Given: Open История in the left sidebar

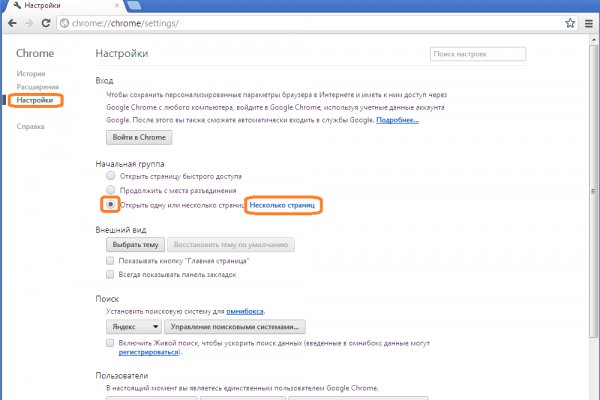Looking at the screenshot, I should [x=30, y=74].
